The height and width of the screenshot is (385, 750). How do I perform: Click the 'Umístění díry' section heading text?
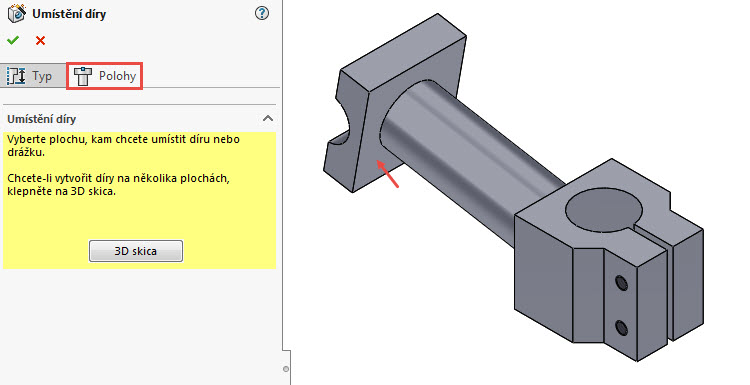[x=42, y=119]
